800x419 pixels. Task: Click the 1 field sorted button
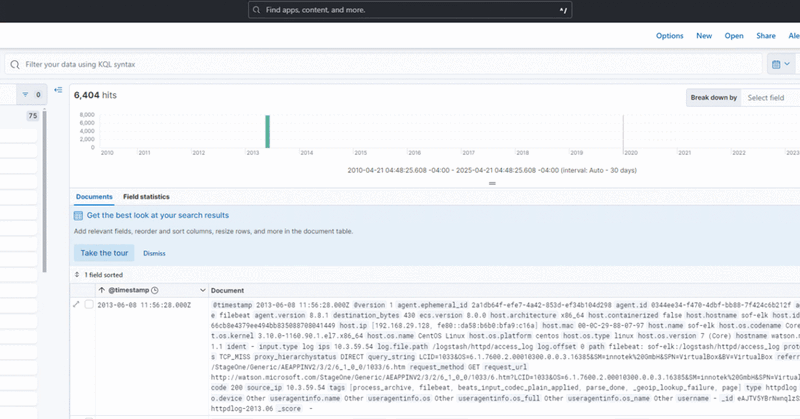click(99, 275)
